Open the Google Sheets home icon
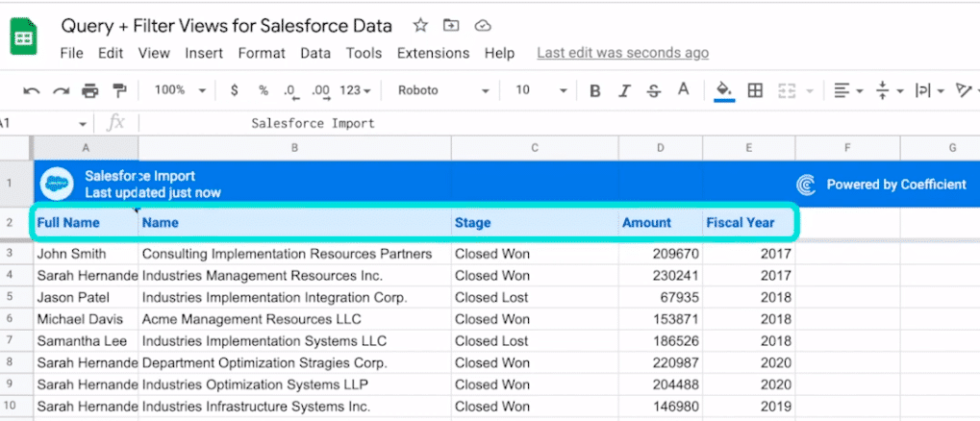The image size is (980, 421). coord(24,37)
